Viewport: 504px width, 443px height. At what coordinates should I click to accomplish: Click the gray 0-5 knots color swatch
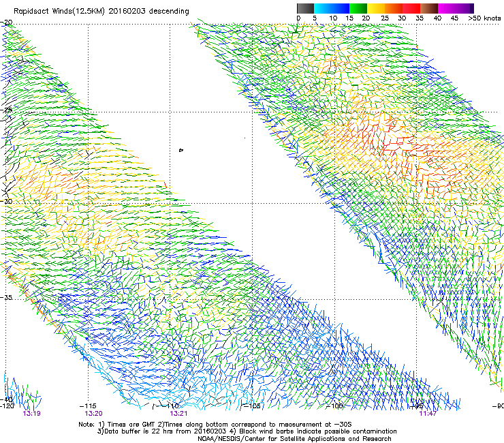tap(306, 8)
